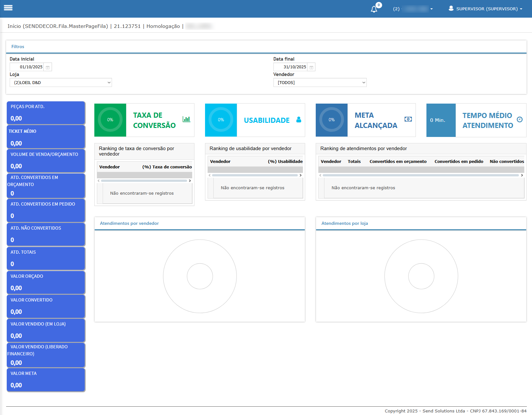Click the Data inicial date field

coord(27,67)
